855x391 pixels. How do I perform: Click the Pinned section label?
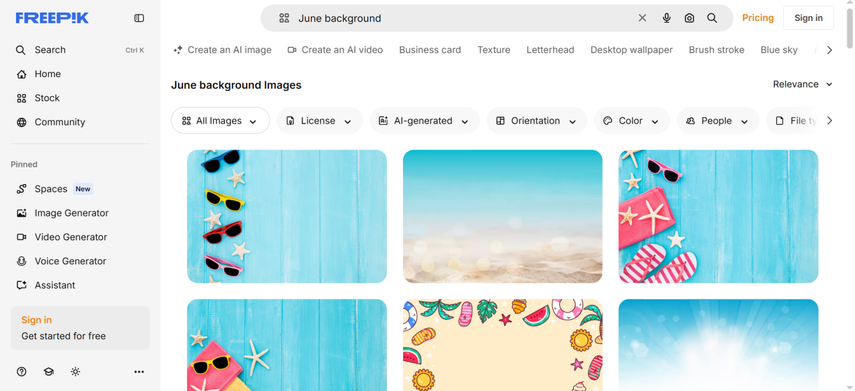pos(24,164)
